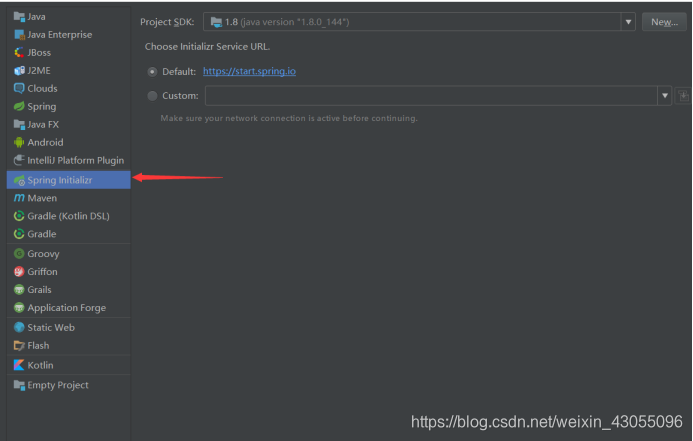This screenshot has width=693, height=441.
Task: Select Empty Project entry
Action: (x=69, y=385)
